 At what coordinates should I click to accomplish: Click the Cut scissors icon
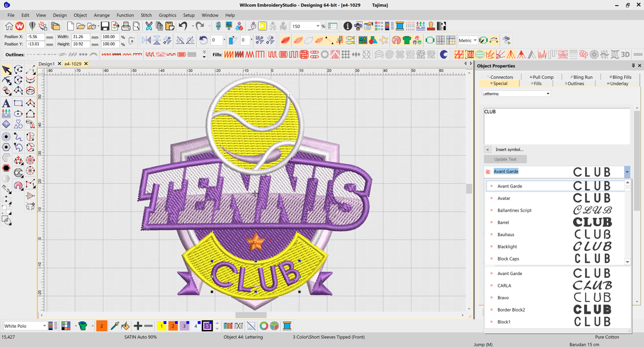pos(149,26)
